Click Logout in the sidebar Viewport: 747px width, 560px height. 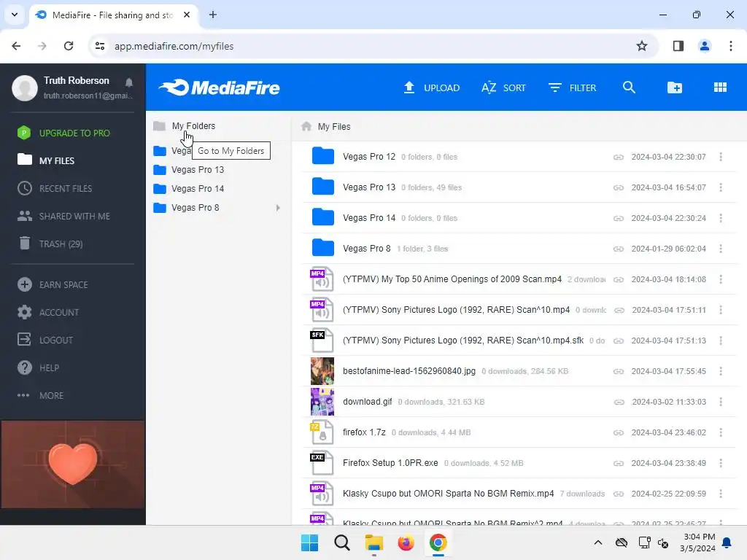(x=45, y=340)
